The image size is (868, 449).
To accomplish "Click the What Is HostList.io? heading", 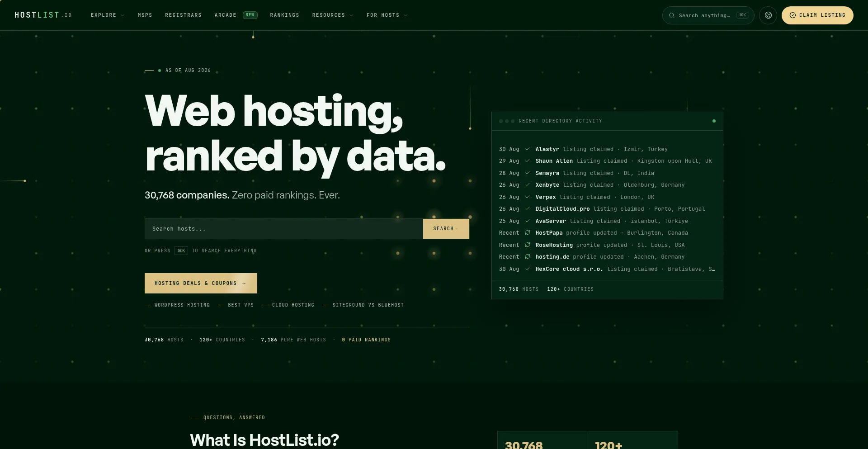I will click(x=264, y=440).
